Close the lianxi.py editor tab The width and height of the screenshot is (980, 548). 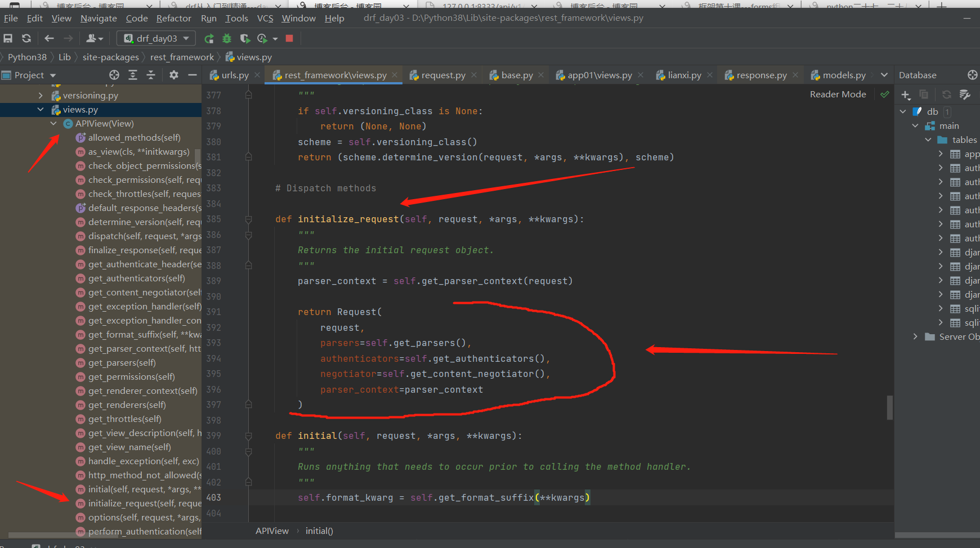click(710, 75)
